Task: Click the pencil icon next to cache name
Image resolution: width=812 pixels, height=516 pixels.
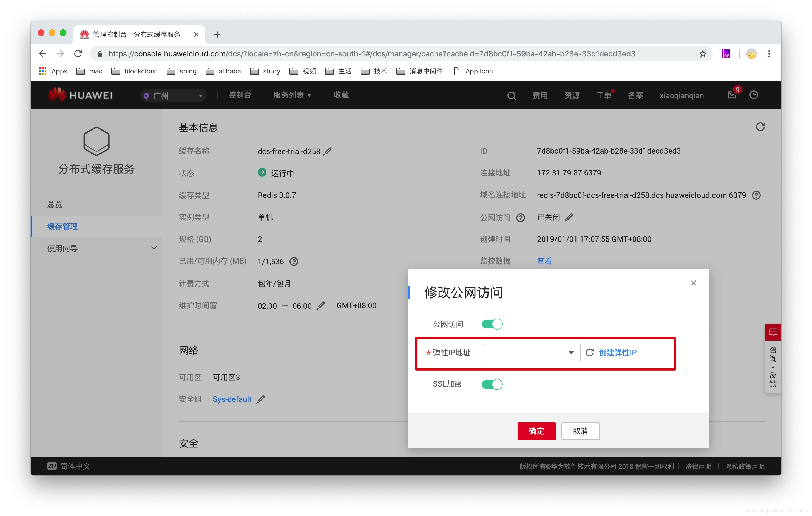Action: click(x=327, y=151)
